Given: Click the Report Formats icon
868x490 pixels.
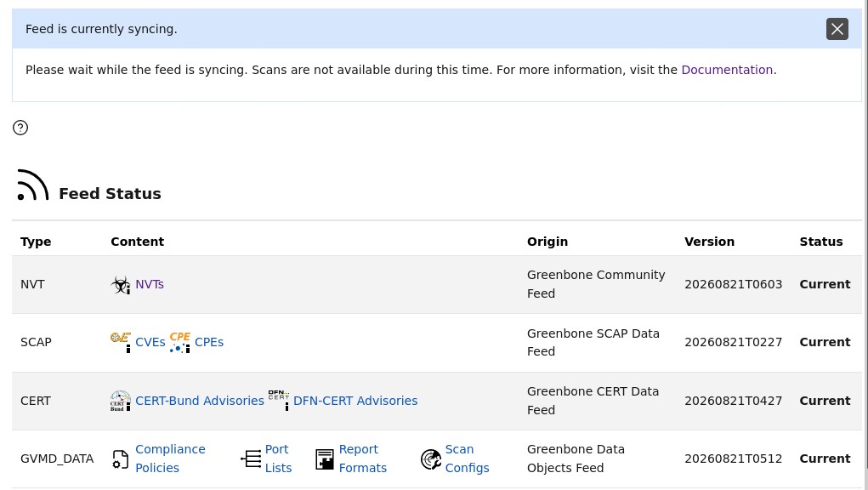Looking at the screenshot, I should point(325,459).
